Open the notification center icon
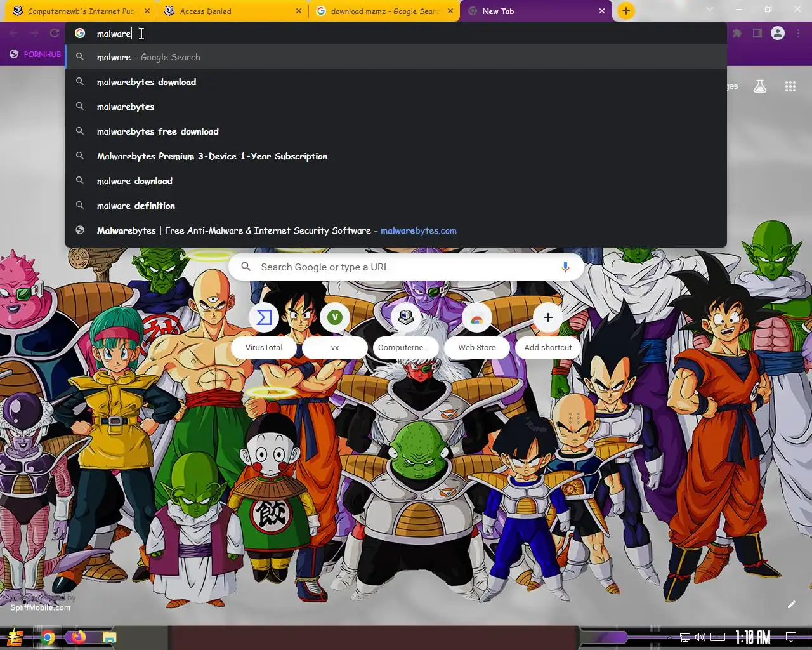The image size is (812, 650). pyautogui.click(x=791, y=637)
